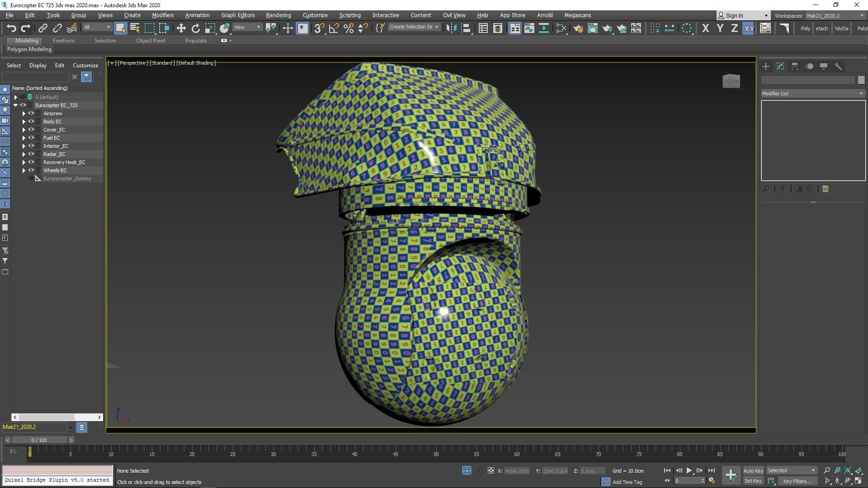Hide the Airscrew layer with eye icon
868x488 pixels.
[x=31, y=113]
